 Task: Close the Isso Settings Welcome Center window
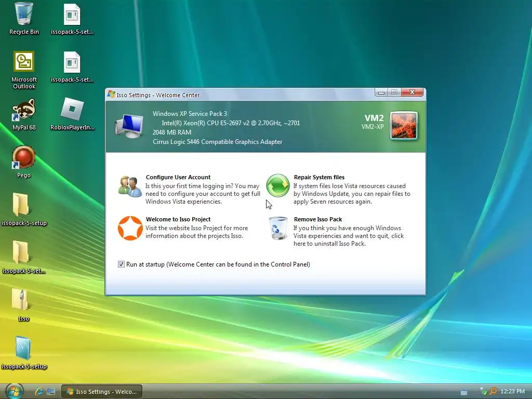[412, 92]
